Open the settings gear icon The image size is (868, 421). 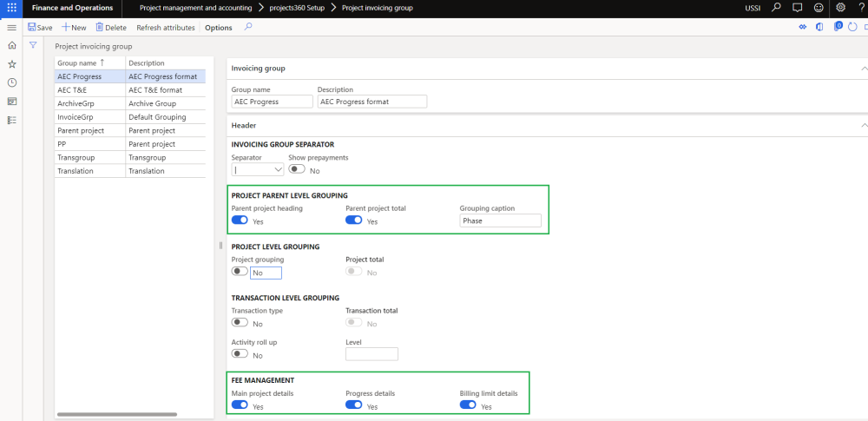pyautogui.click(x=839, y=8)
